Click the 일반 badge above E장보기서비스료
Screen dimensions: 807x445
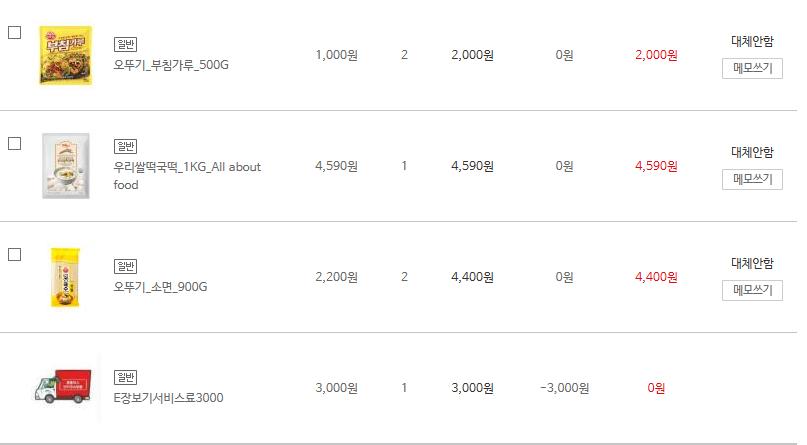pos(126,377)
